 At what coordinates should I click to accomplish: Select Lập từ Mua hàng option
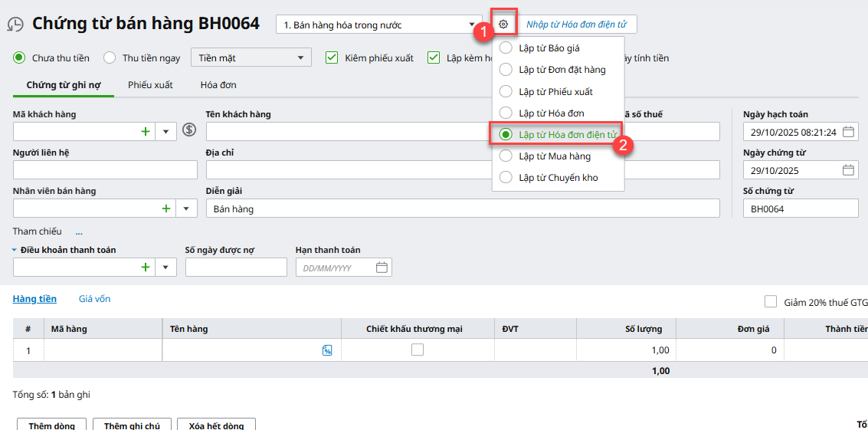554,156
